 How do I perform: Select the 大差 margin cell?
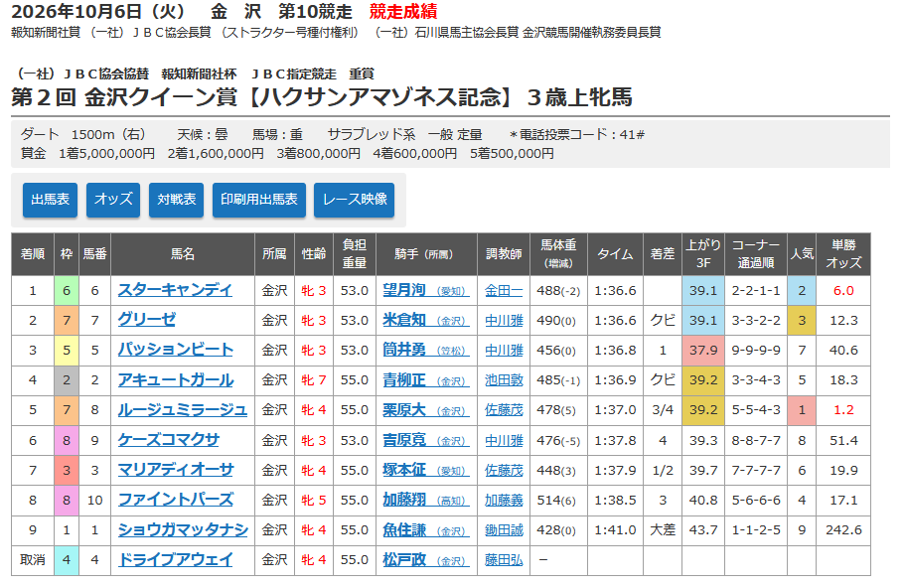point(663,530)
